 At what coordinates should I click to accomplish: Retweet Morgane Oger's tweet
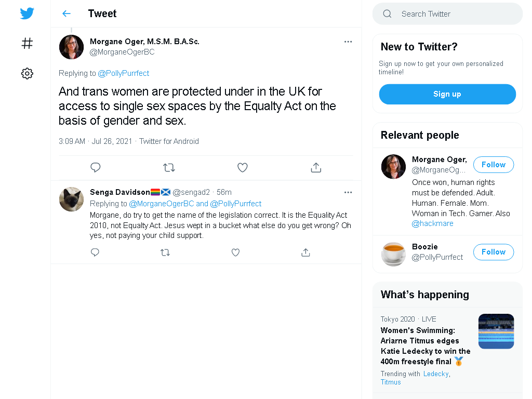(x=169, y=167)
